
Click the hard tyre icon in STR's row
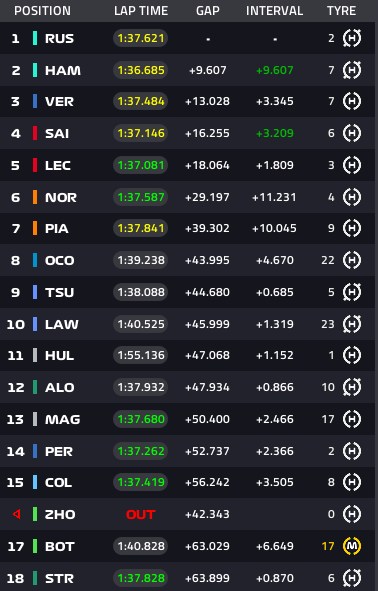pos(352,578)
